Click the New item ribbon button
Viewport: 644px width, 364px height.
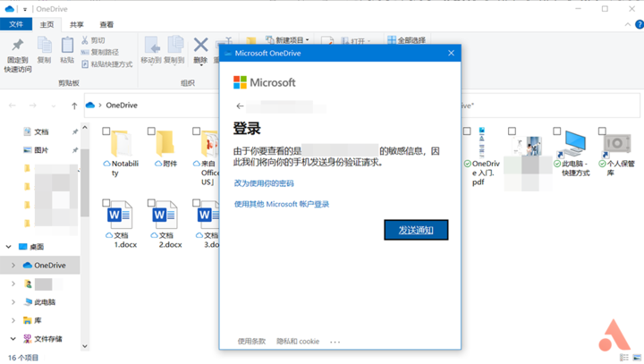[x=287, y=40]
